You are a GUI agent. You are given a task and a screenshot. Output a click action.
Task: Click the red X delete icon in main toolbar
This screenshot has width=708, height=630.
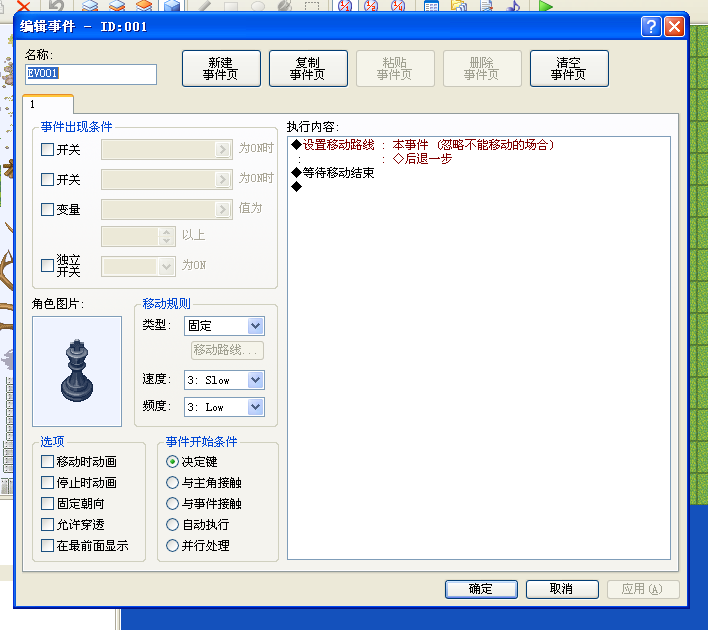point(23,6)
